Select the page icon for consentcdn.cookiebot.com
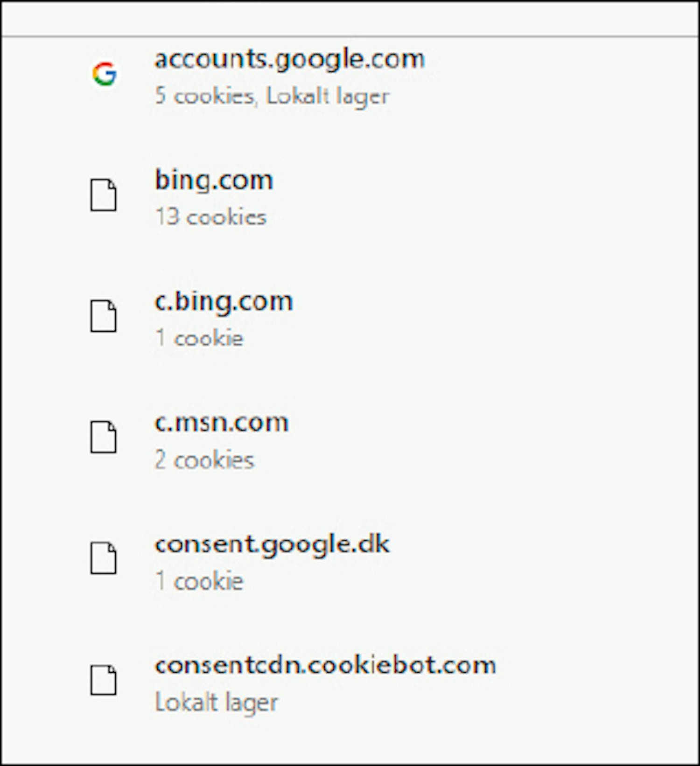The height and width of the screenshot is (766, 700). pos(104,680)
